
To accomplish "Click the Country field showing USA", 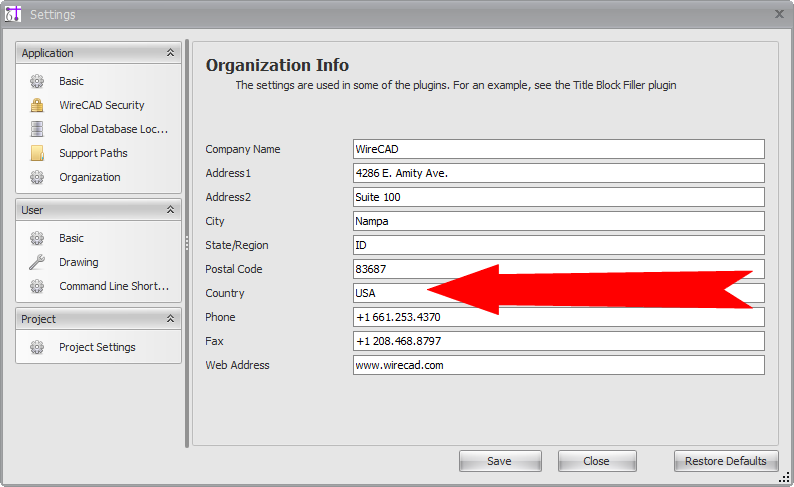I will [559, 293].
